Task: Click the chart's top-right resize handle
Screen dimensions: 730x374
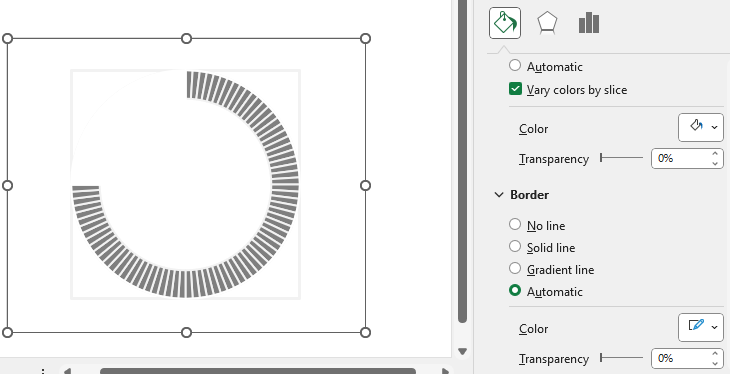Action: (365, 39)
